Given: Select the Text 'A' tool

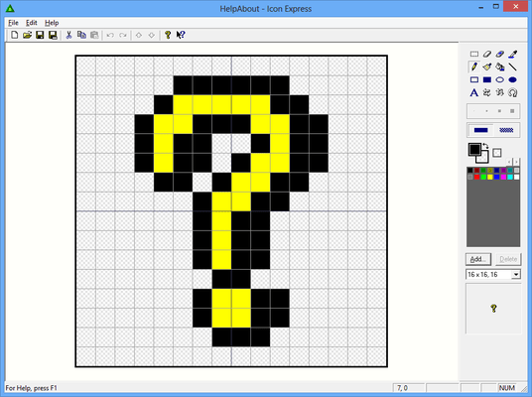Looking at the screenshot, I should [474, 92].
